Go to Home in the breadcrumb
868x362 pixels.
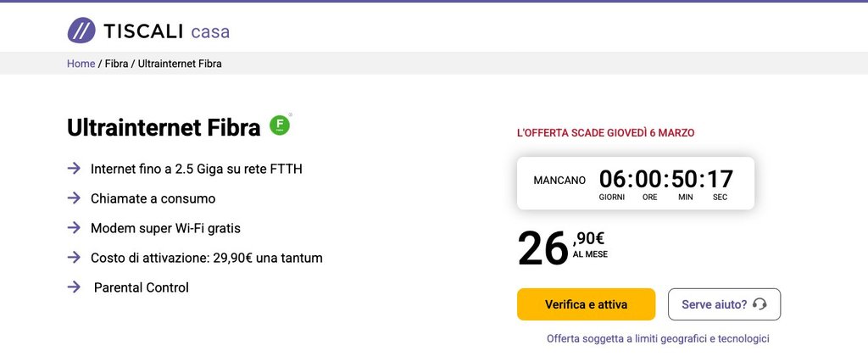(x=81, y=64)
